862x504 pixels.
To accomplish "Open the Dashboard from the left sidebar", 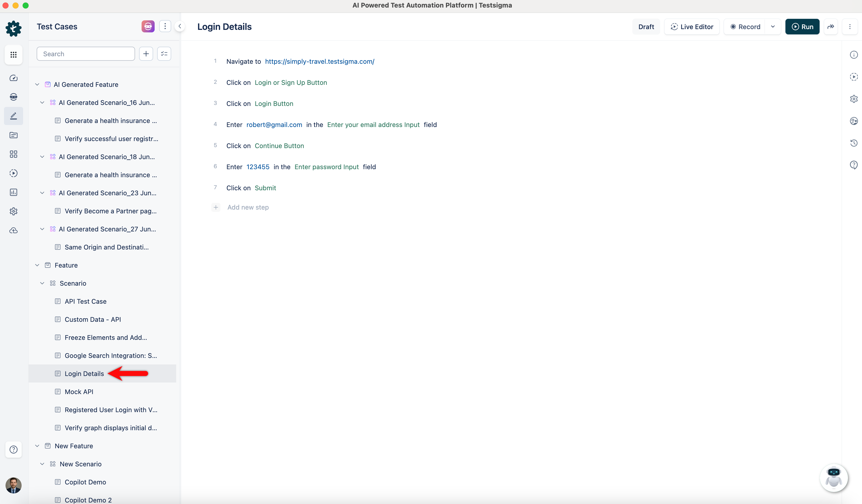I will coord(13,78).
